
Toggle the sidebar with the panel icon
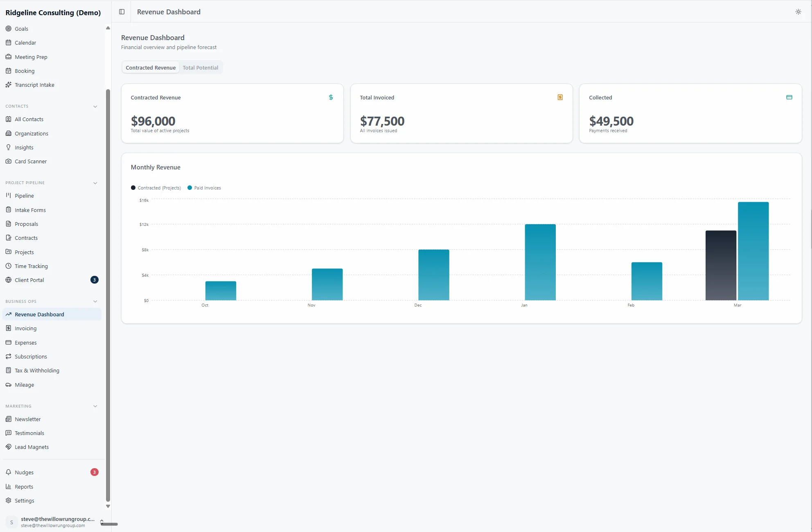coord(122,12)
